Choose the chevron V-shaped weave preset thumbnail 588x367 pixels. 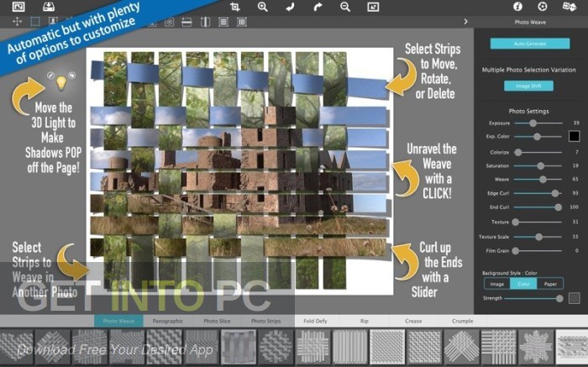pyautogui.click(x=462, y=347)
